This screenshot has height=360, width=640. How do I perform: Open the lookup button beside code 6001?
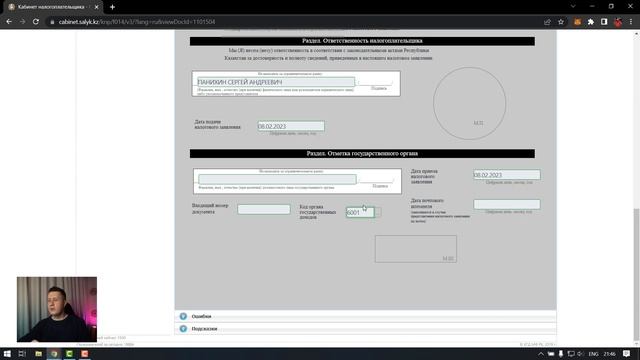click(378, 212)
